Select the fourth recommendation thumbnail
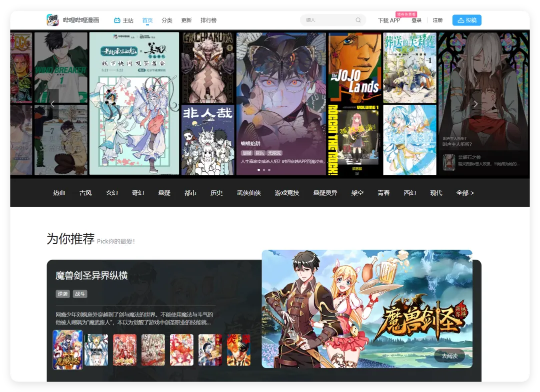Image resolution: width=540 pixels, height=392 pixels. tap(153, 350)
